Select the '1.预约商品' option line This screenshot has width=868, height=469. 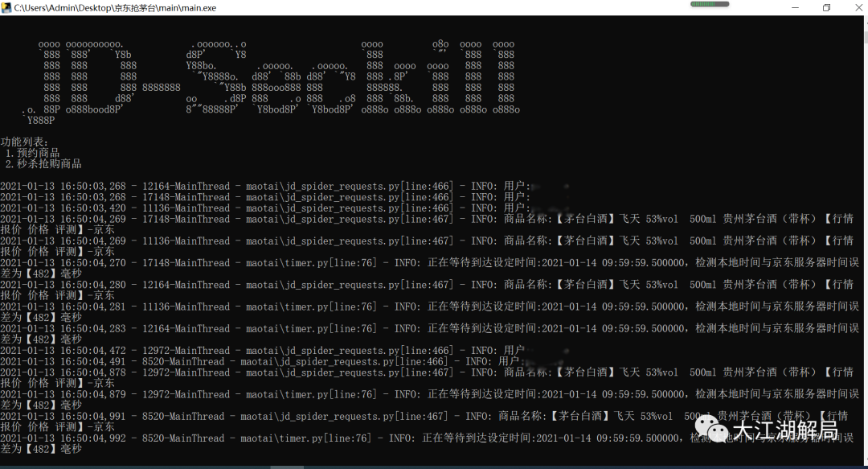[32, 153]
